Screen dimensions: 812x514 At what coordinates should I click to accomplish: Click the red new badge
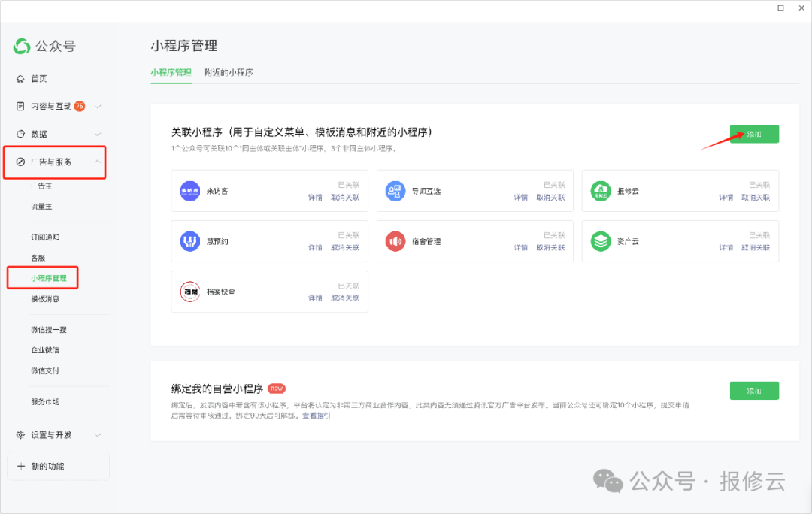click(x=277, y=389)
